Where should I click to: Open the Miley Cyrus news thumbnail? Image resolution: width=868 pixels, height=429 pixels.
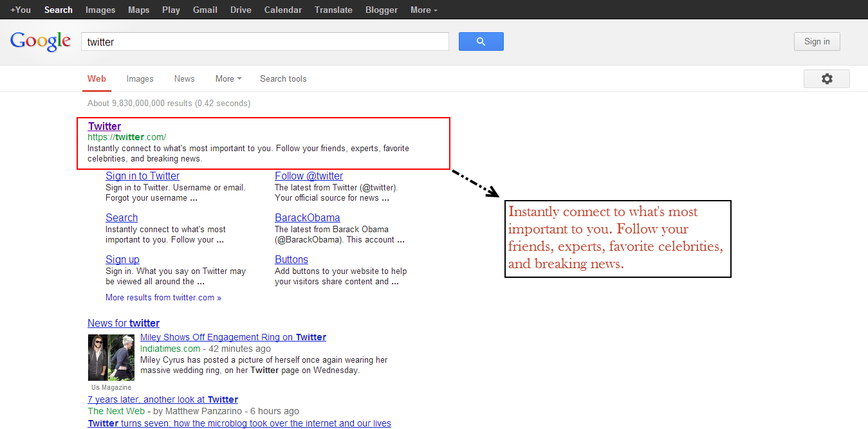click(x=111, y=358)
